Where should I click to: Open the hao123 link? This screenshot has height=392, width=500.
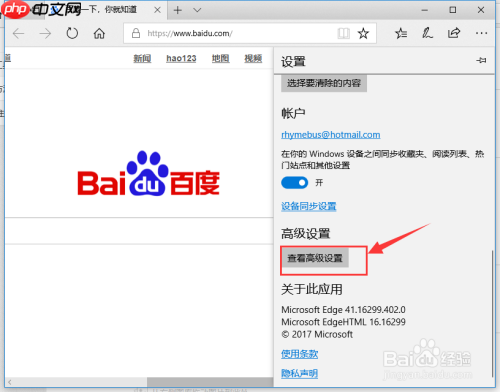(x=181, y=58)
